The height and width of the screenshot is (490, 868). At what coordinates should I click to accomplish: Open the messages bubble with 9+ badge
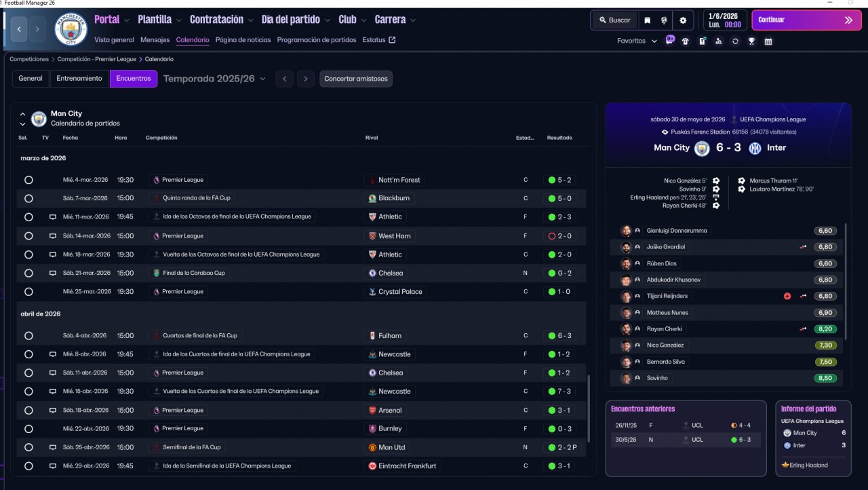670,40
